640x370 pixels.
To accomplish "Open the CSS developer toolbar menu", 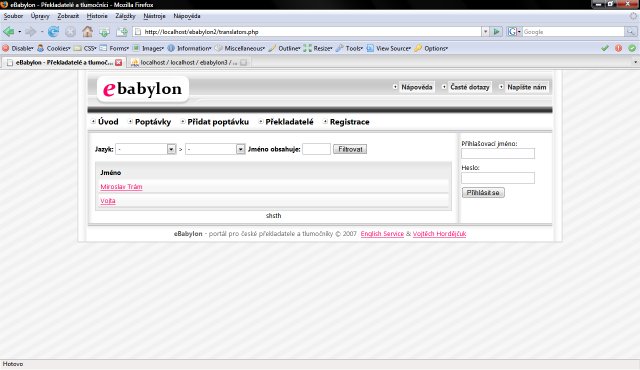I will click(85, 48).
